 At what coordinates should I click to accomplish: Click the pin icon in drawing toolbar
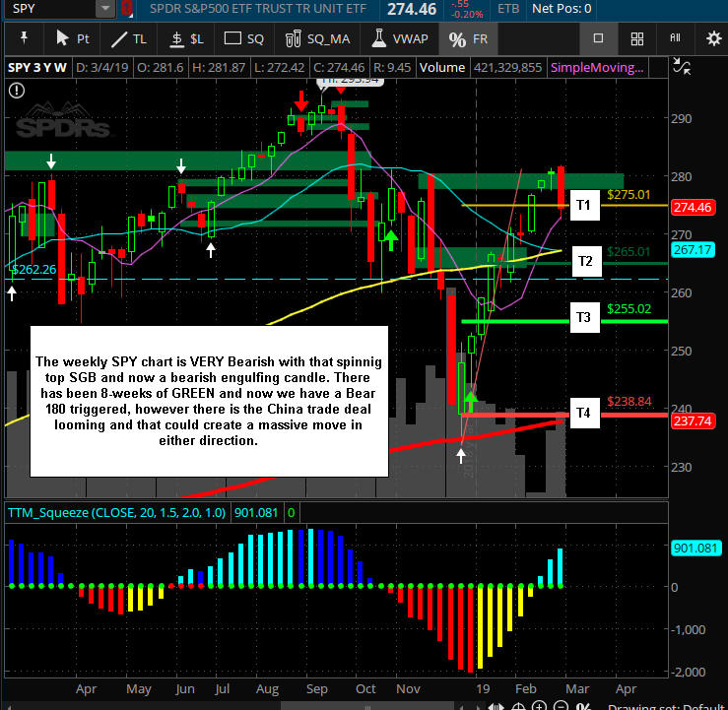pos(25,38)
